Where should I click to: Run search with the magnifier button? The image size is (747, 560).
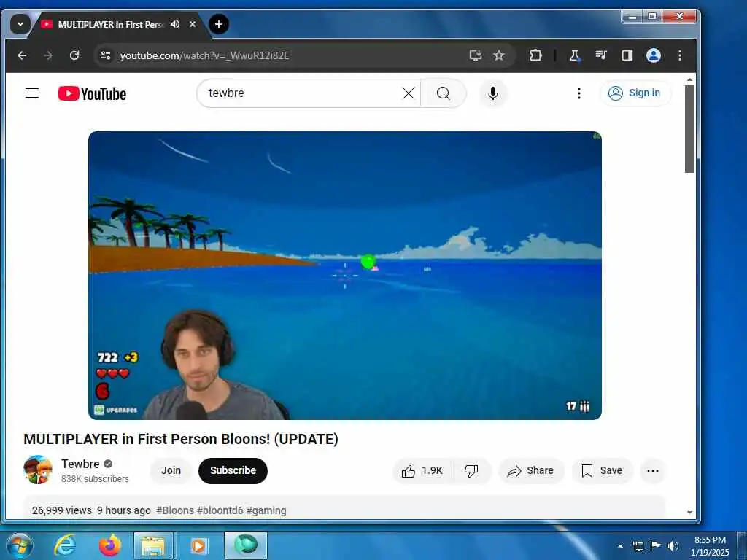pos(444,93)
